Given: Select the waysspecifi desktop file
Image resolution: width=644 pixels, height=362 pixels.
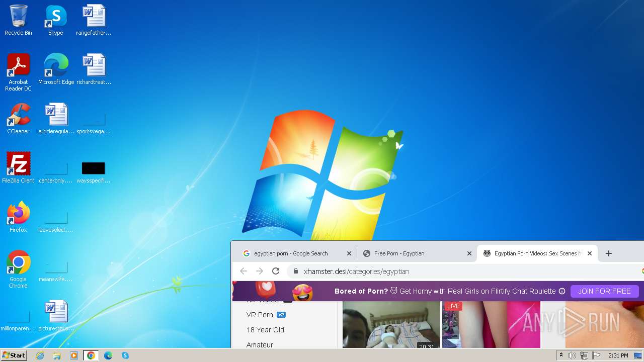Looking at the screenshot, I should click(94, 171).
